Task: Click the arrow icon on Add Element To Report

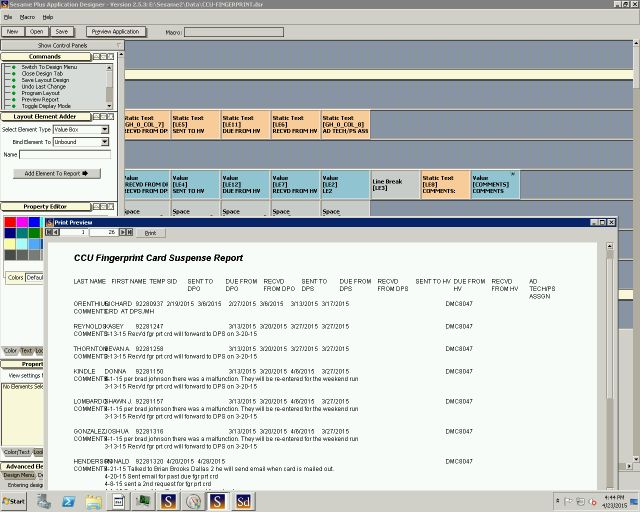Action: coord(85,174)
